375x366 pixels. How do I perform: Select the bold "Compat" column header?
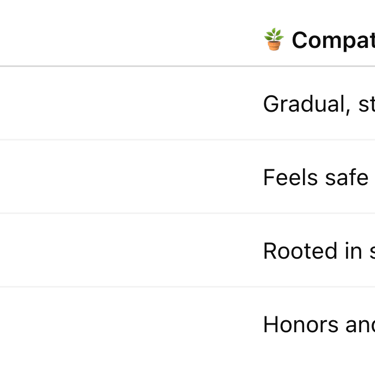(333, 40)
